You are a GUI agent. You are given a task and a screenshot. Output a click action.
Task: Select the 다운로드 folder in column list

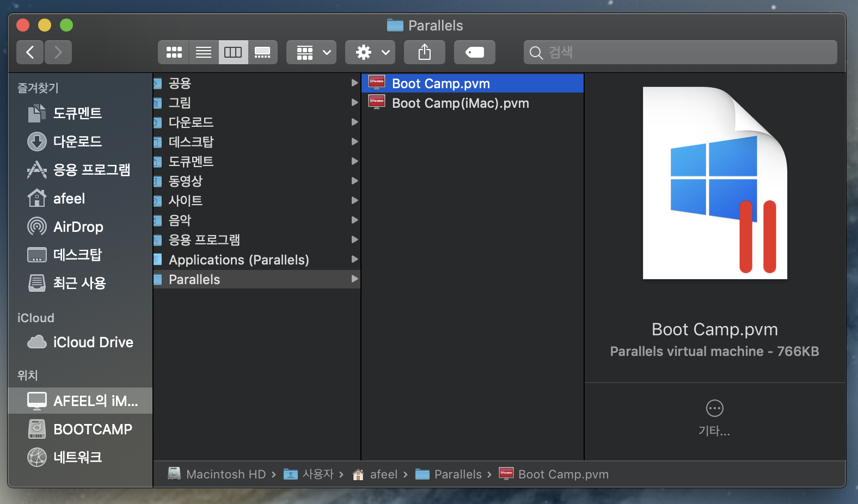(256, 122)
